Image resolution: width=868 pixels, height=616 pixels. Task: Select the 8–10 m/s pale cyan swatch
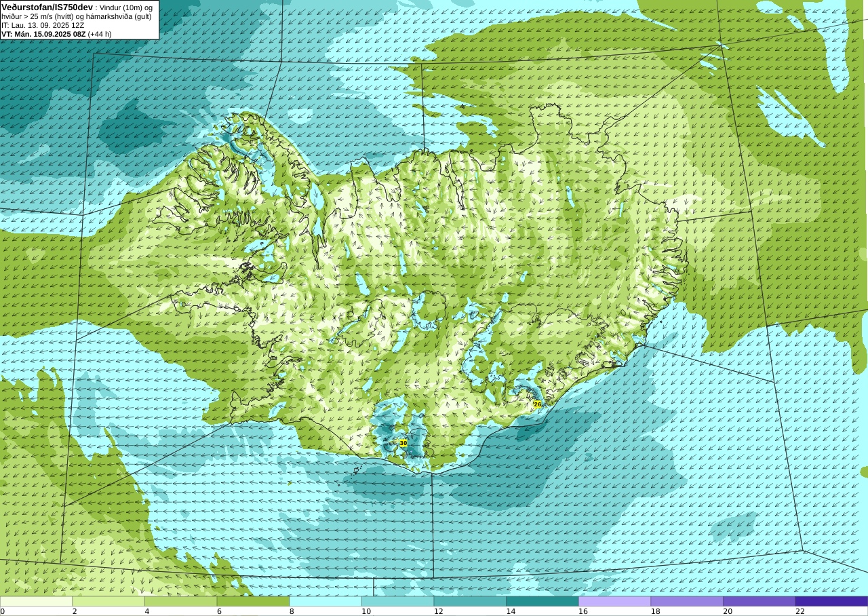point(325,601)
